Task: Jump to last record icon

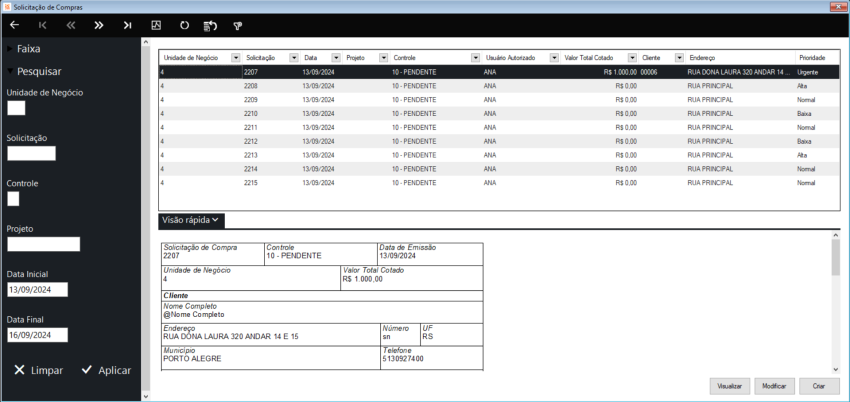Action: [x=127, y=25]
